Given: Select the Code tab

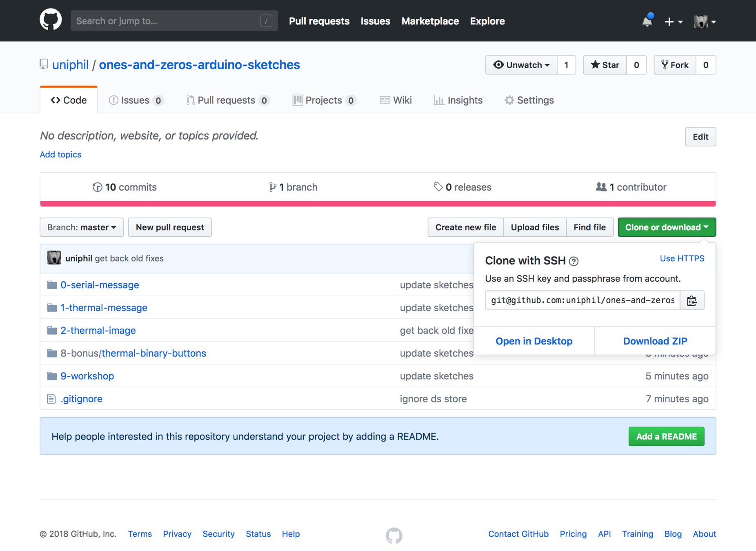Looking at the screenshot, I should [x=69, y=100].
